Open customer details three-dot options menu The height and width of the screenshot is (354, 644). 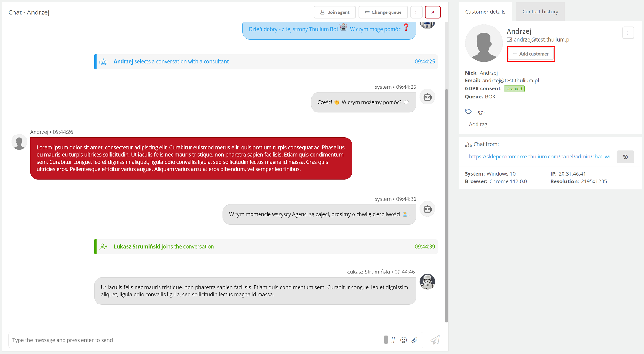point(628,33)
